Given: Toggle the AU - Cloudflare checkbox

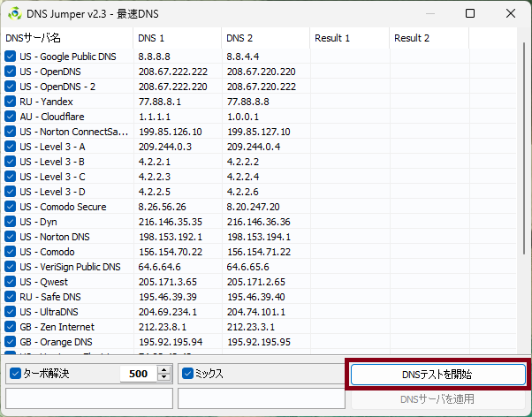Looking at the screenshot, I should [x=11, y=117].
